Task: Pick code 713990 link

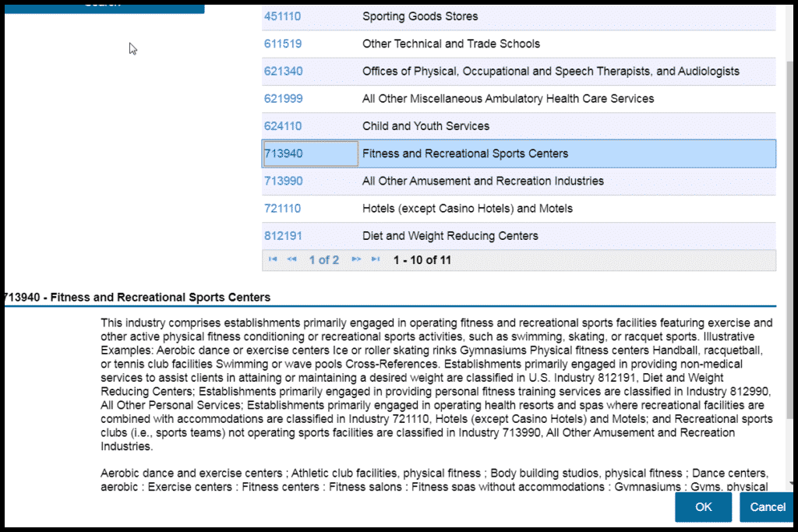Action: pos(283,181)
